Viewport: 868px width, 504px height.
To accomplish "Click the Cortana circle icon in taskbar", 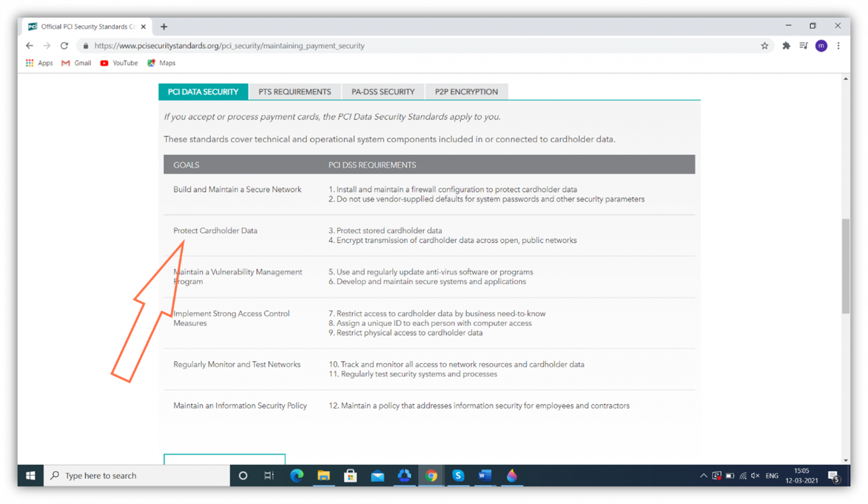I will click(x=243, y=476).
